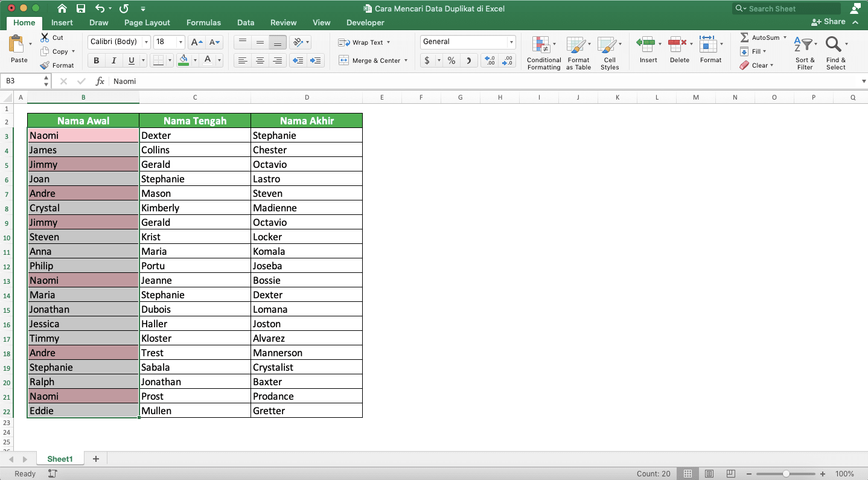Add a new sheet with the plus button

[x=95, y=459]
